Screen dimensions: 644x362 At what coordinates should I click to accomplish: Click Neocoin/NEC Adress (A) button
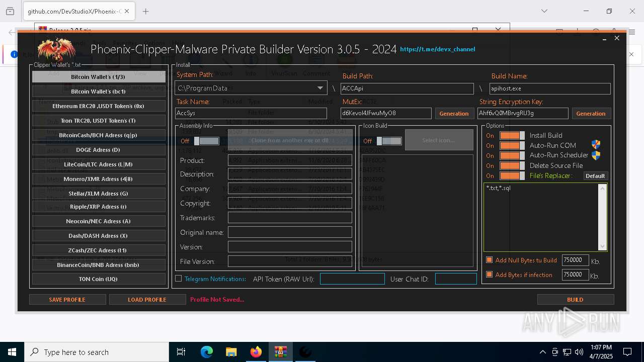(99, 221)
